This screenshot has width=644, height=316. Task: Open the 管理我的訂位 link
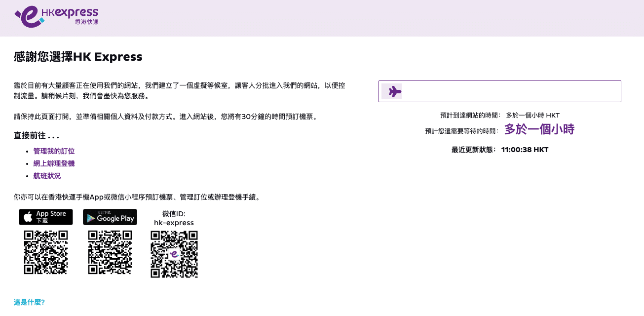(54, 151)
